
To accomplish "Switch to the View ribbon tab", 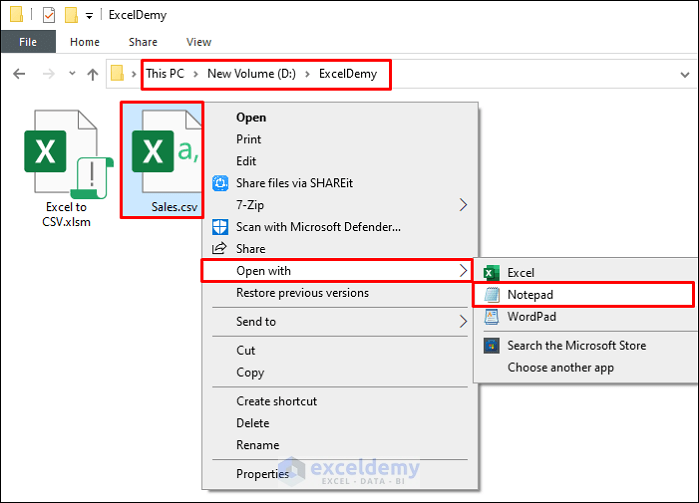I will 199,42.
